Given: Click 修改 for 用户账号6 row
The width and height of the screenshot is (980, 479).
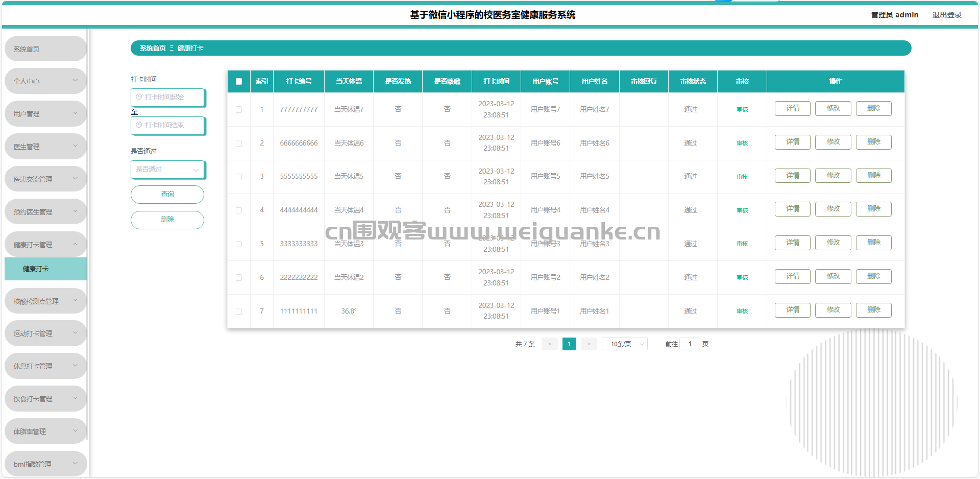Looking at the screenshot, I should coord(833,142).
